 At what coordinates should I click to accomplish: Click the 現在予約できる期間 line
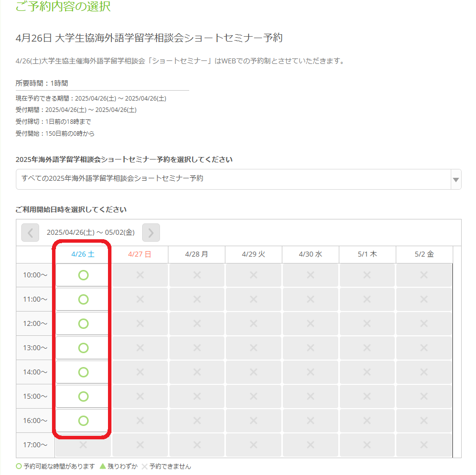pos(91,99)
